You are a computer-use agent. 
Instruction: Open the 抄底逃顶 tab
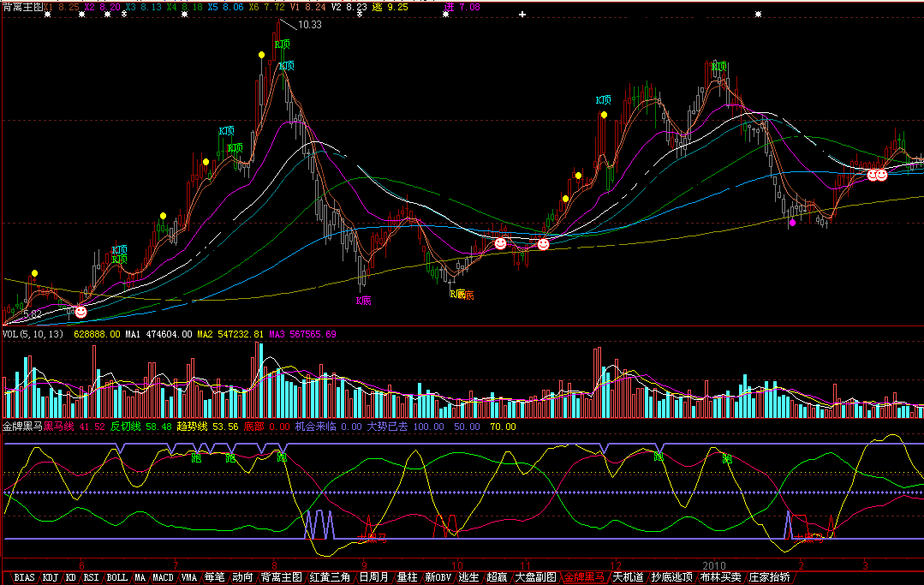click(x=671, y=578)
